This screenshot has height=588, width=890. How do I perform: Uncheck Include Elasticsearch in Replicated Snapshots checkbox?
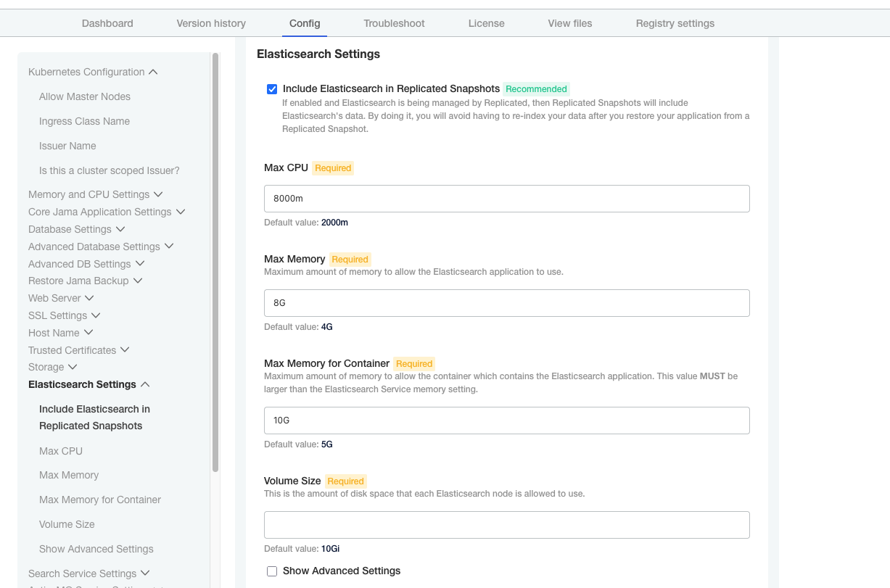point(272,89)
